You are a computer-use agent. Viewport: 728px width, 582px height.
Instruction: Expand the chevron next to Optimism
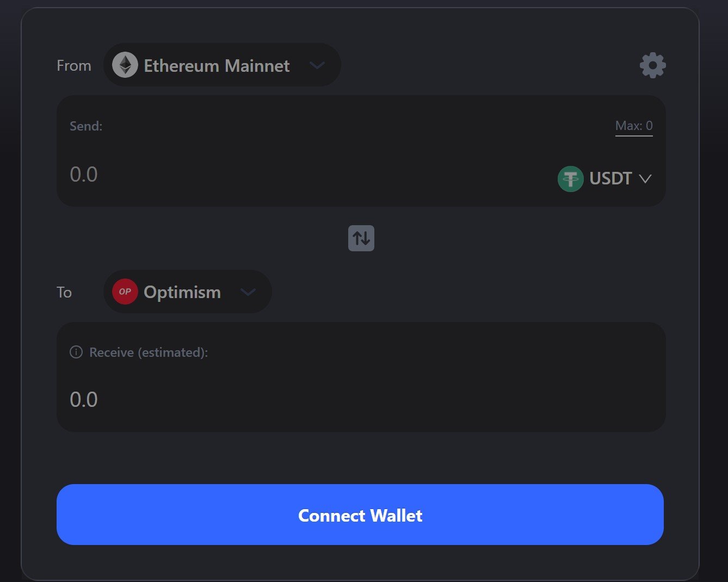click(x=248, y=292)
